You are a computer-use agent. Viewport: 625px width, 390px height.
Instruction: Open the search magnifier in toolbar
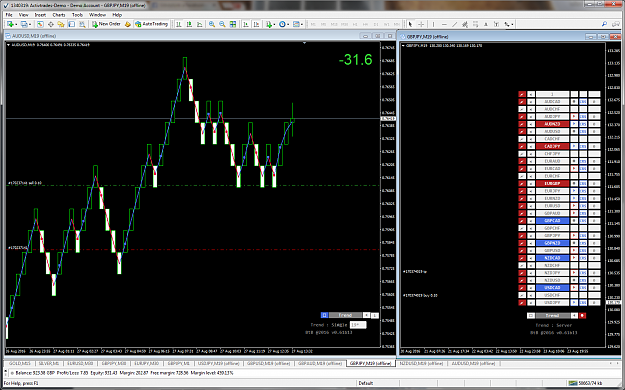point(604,24)
